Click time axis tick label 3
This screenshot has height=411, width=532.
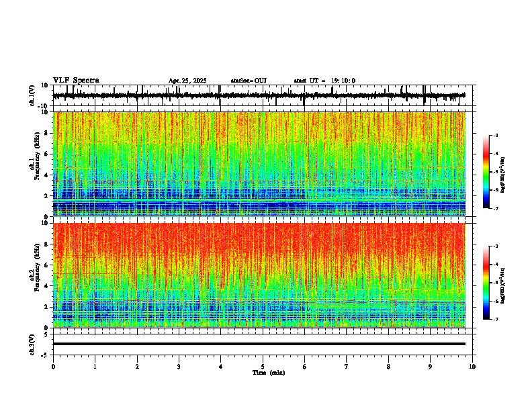click(x=179, y=367)
